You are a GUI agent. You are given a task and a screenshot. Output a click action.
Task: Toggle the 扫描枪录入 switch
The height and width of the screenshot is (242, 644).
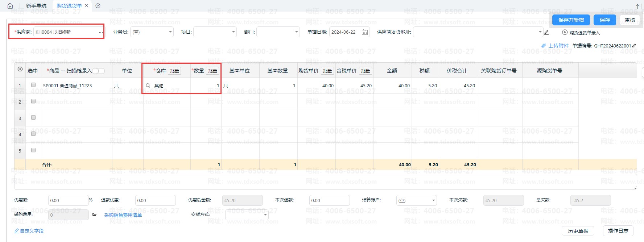(x=98, y=71)
